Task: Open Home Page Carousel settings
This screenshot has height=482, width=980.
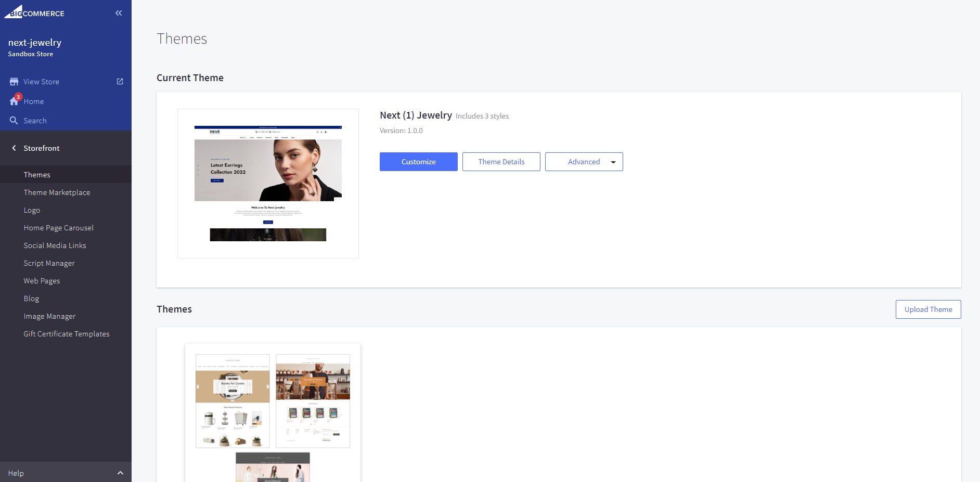Action: coord(58,228)
